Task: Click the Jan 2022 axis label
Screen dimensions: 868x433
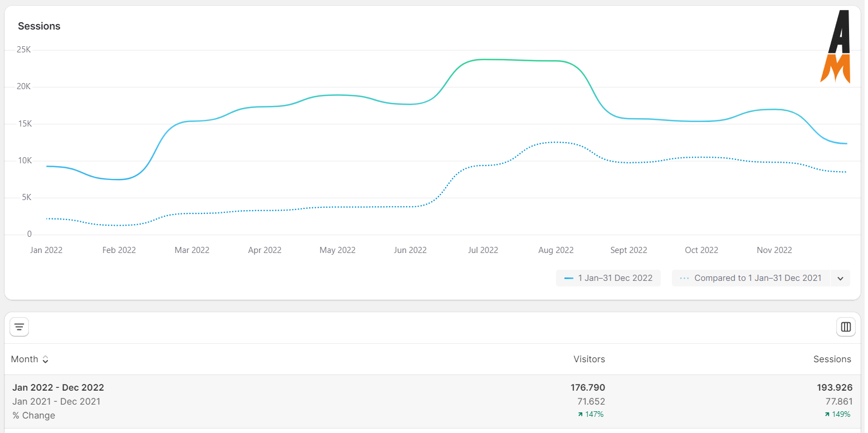Action: coord(46,250)
